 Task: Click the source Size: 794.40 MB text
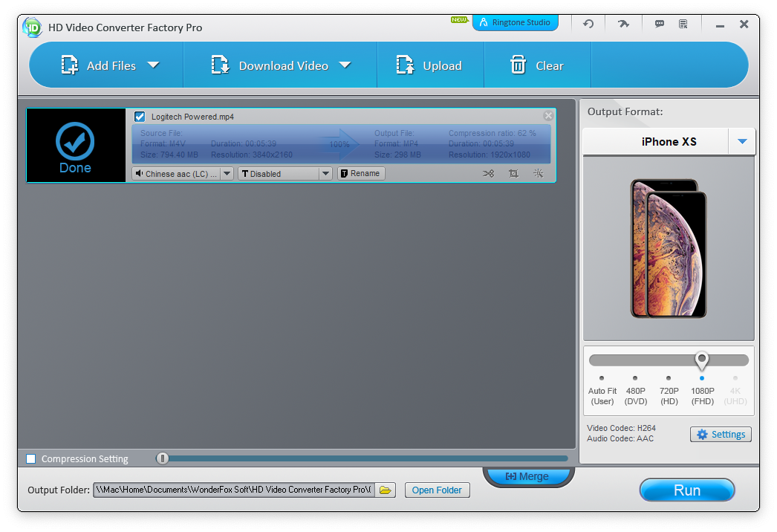[169, 155]
